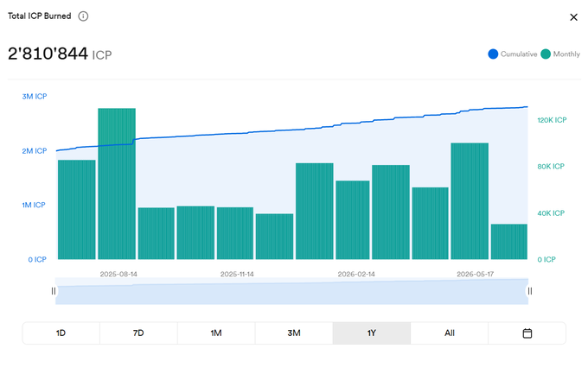Viewport: 588px width, 374px height.
Task: Toggle the Monthly series legend
Action: click(560, 54)
